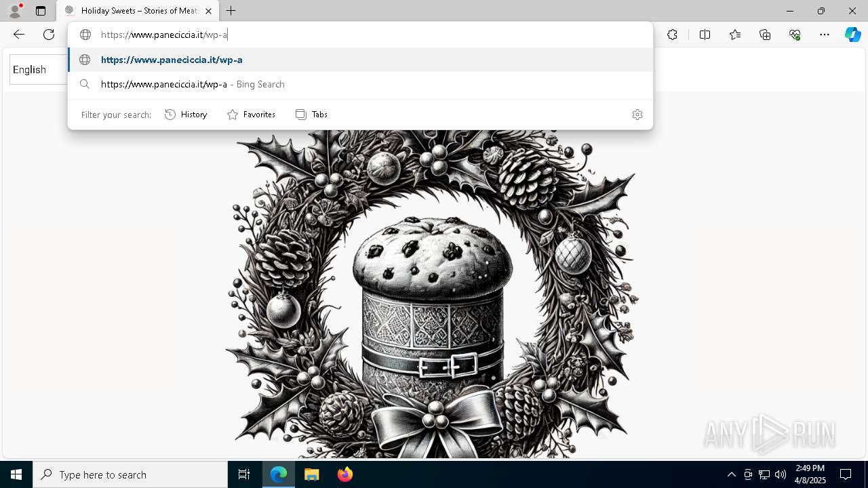The width and height of the screenshot is (868, 488).
Task: Open Collections panel
Action: click(x=765, y=35)
